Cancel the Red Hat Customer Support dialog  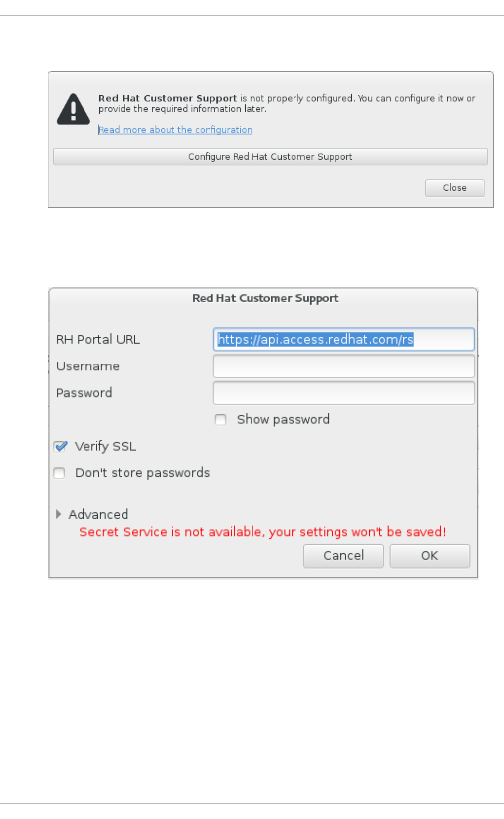343,556
